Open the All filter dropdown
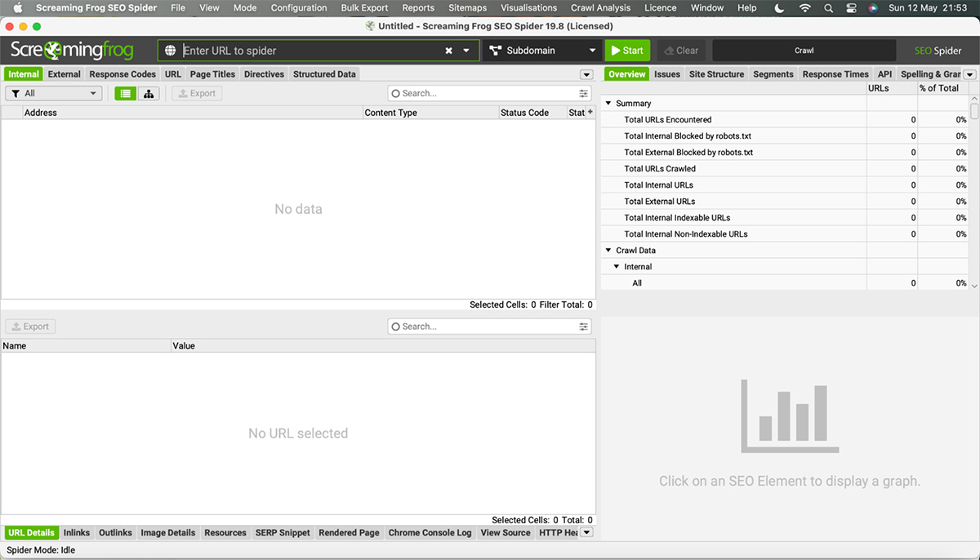This screenshot has width=980, height=560. [53, 94]
